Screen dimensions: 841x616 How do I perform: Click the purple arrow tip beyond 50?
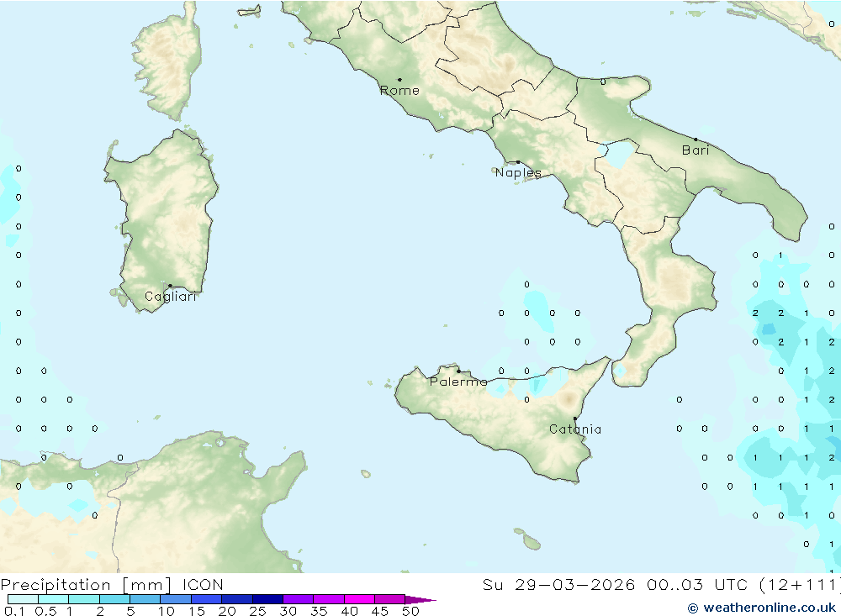[x=420, y=599]
